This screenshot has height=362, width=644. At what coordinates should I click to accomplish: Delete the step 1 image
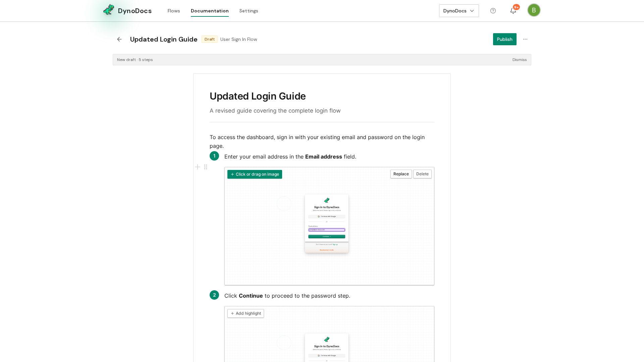coord(422,174)
